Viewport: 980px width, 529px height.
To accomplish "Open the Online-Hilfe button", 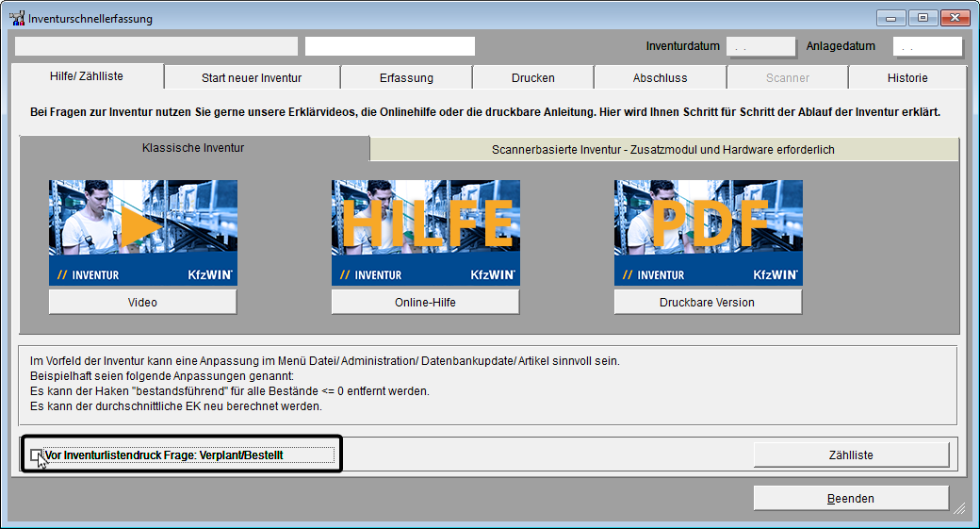I will (x=426, y=302).
